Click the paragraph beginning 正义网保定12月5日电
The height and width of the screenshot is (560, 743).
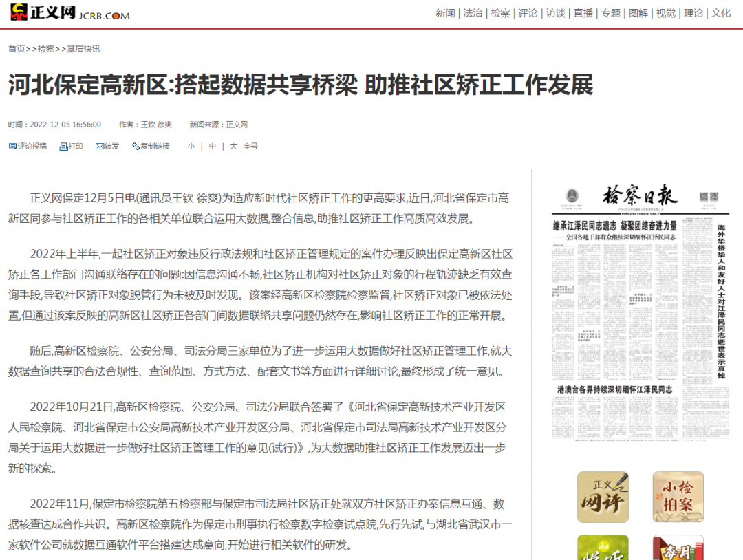(x=259, y=208)
